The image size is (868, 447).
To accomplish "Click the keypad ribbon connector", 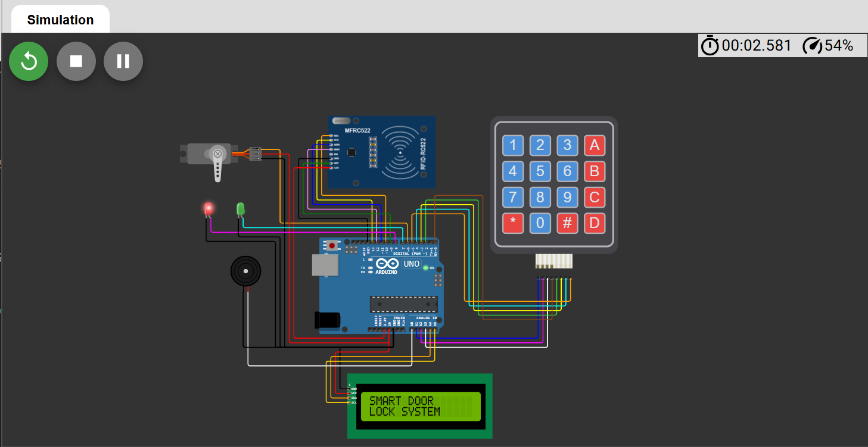I will click(x=554, y=261).
